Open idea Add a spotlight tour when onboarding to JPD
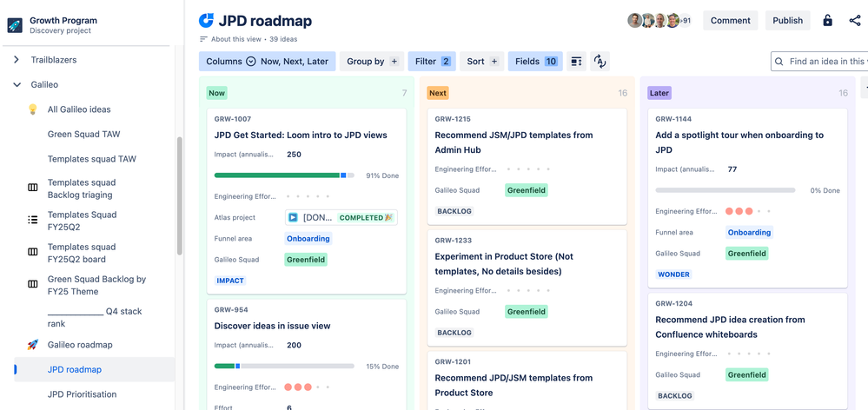Image resolution: width=868 pixels, height=410 pixels. pyautogui.click(x=739, y=142)
